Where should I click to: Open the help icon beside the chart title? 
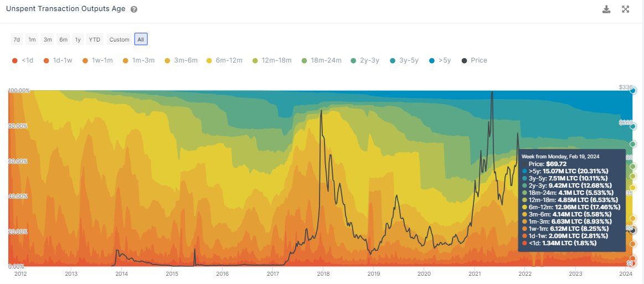point(134,9)
